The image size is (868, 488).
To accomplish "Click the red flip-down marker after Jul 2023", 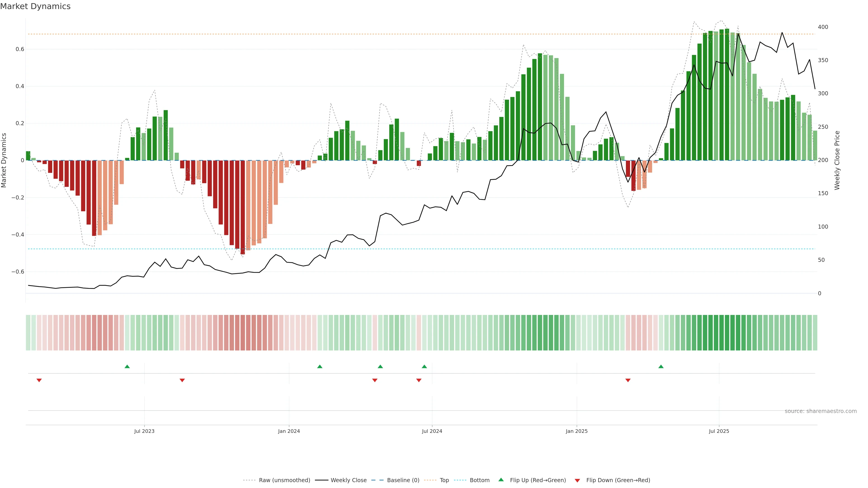I will [182, 380].
